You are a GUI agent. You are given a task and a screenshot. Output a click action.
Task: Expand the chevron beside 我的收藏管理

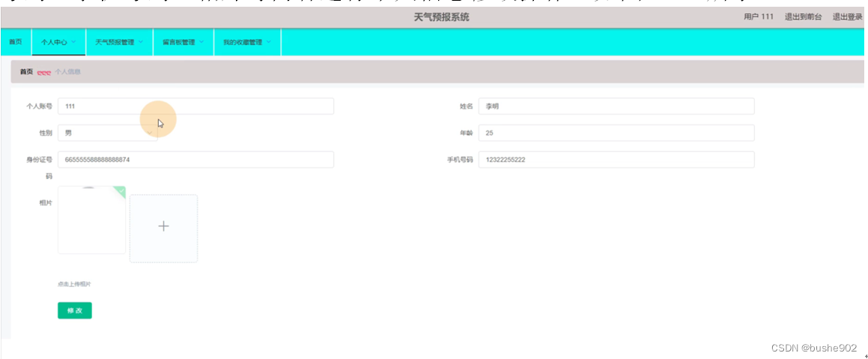tap(269, 42)
